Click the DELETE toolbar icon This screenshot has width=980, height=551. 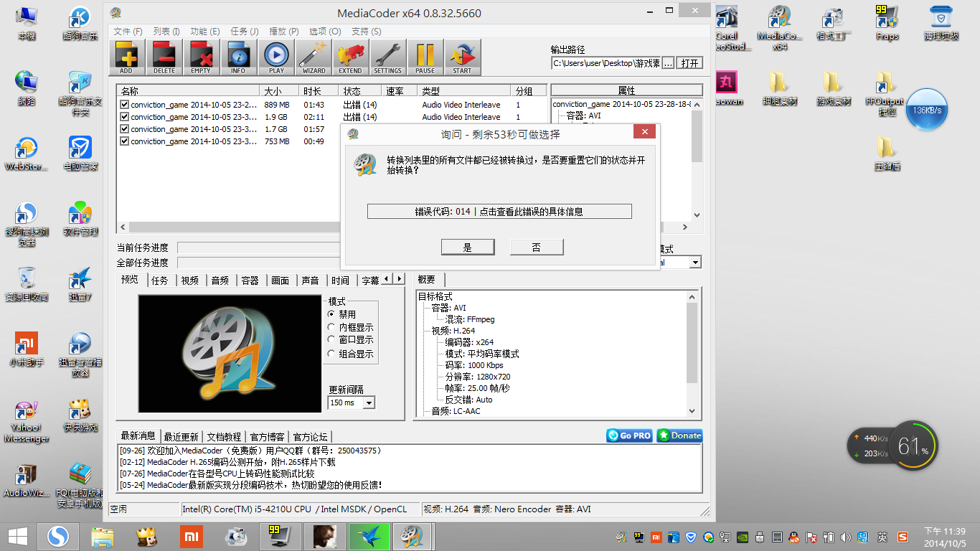coord(164,57)
